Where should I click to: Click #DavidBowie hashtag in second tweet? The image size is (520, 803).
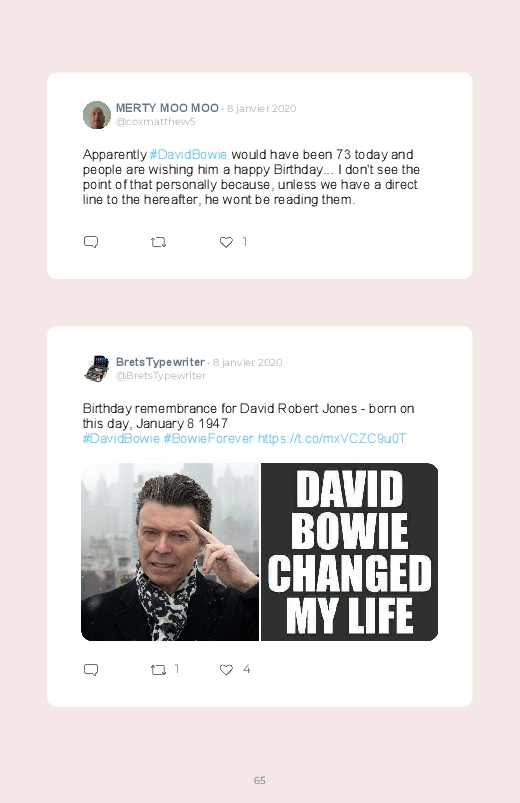pyautogui.click(x=121, y=439)
